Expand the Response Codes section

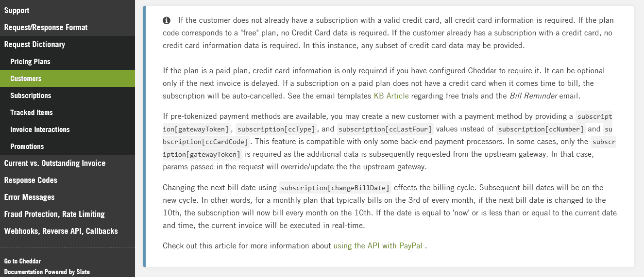(31, 180)
